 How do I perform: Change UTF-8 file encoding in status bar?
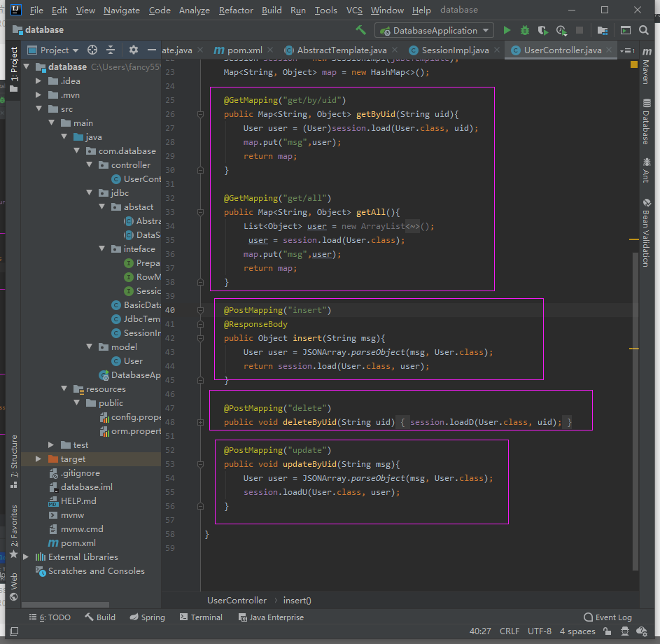point(539,631)
